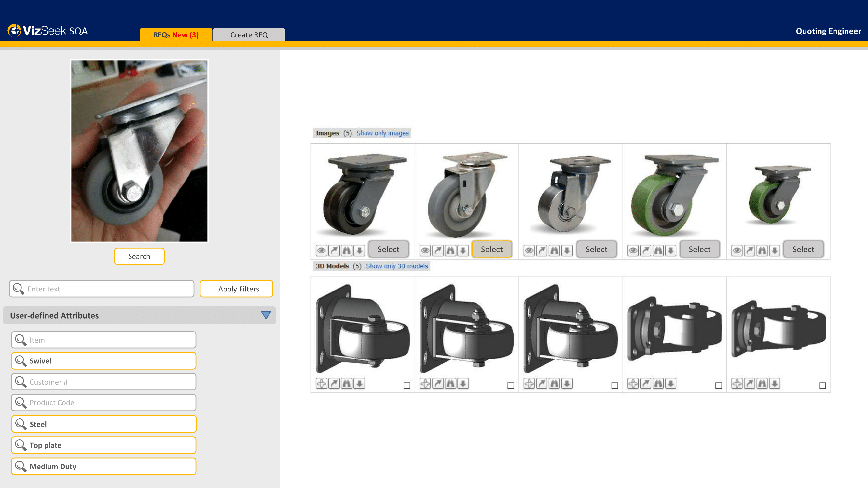The height and width of the screenshot is (488, 868).
Task: Click 3D rotate icon under fifth 3D model
Action: (737, 383)
